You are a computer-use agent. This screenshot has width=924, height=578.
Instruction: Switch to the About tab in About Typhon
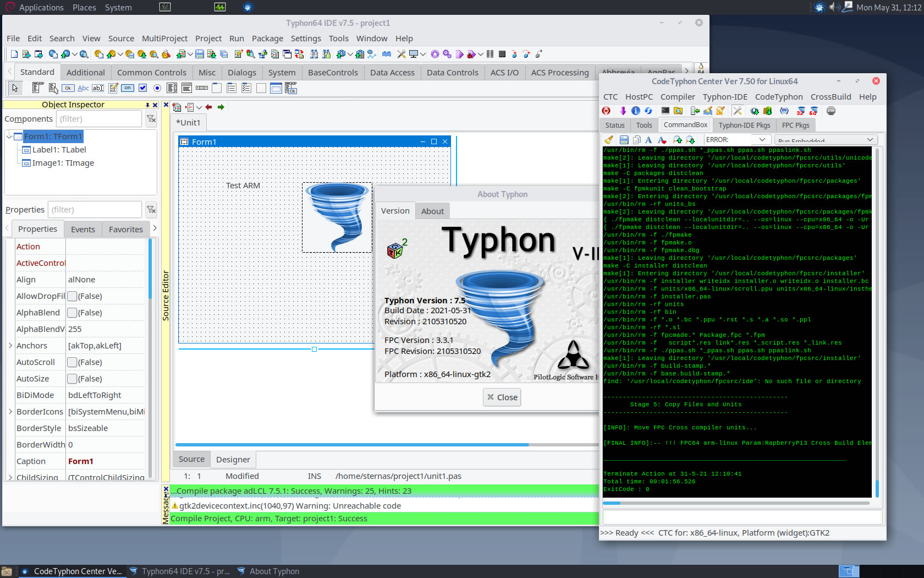coord(432,211)
